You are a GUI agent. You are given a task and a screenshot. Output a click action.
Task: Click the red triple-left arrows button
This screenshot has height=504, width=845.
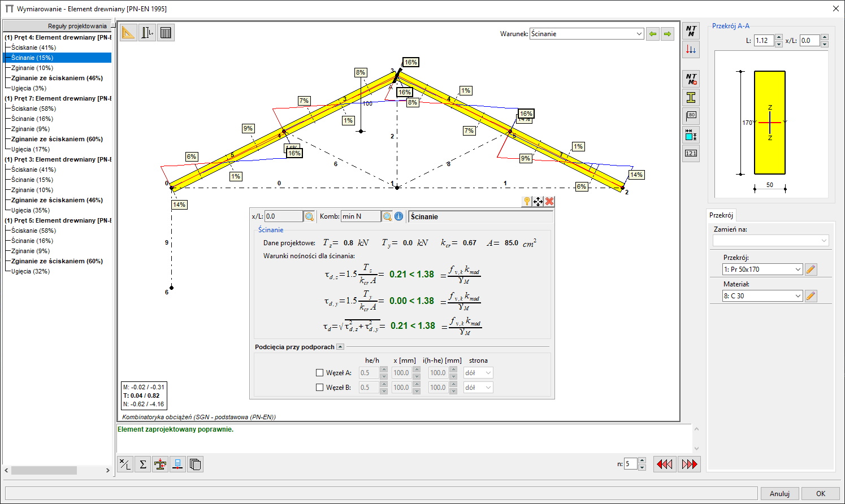click(664, 464)
